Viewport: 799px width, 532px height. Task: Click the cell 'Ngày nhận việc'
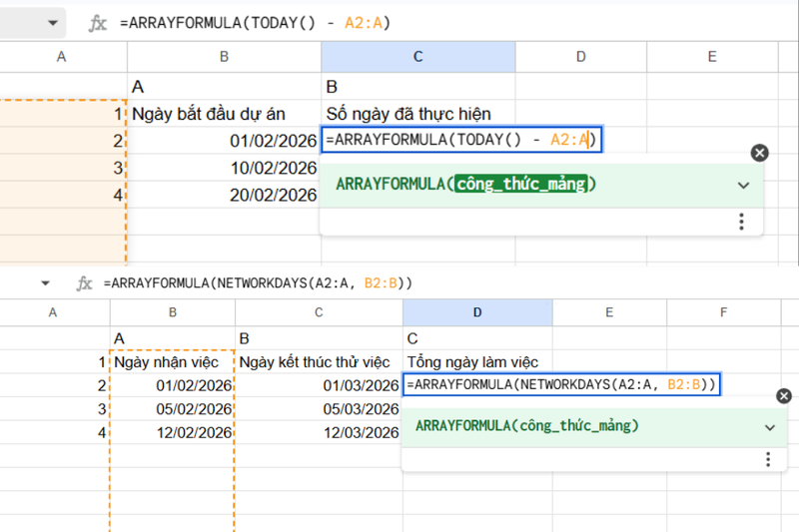(173, 362)
